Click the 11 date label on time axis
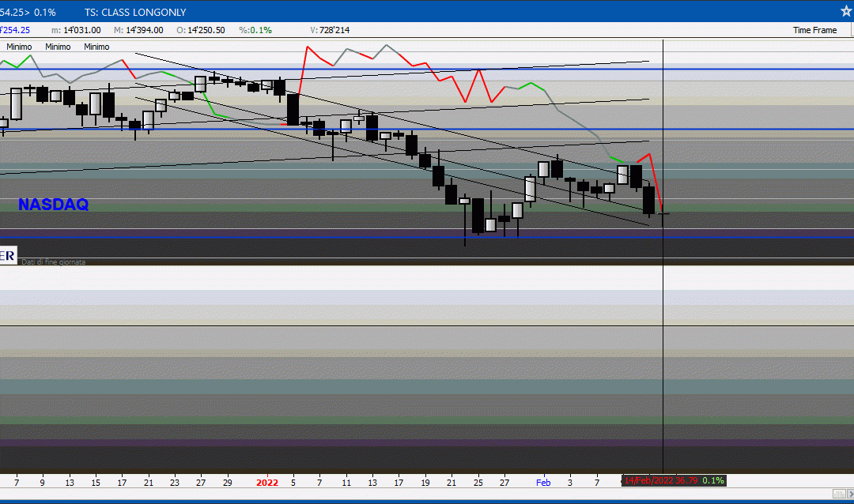 [x=346, y=482]
